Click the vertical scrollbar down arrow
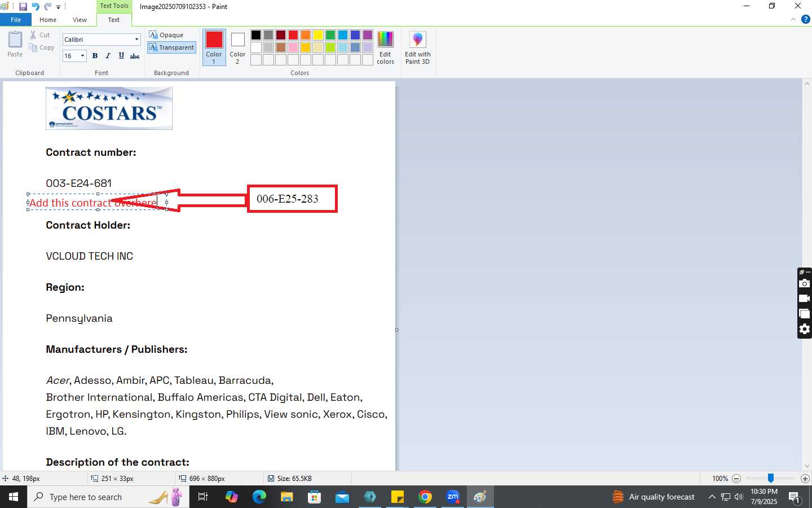The width and height of the screenshot is (812, 508). (x=807, y=466)
